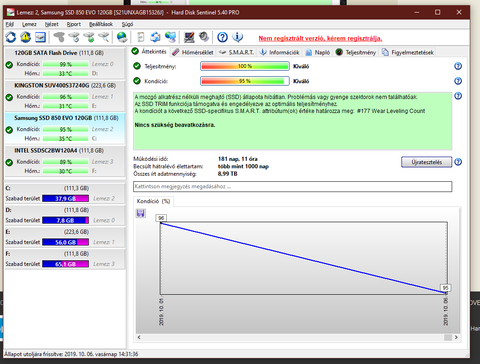
Task: Click the unregistered version registration link
Action: (320, 38)
